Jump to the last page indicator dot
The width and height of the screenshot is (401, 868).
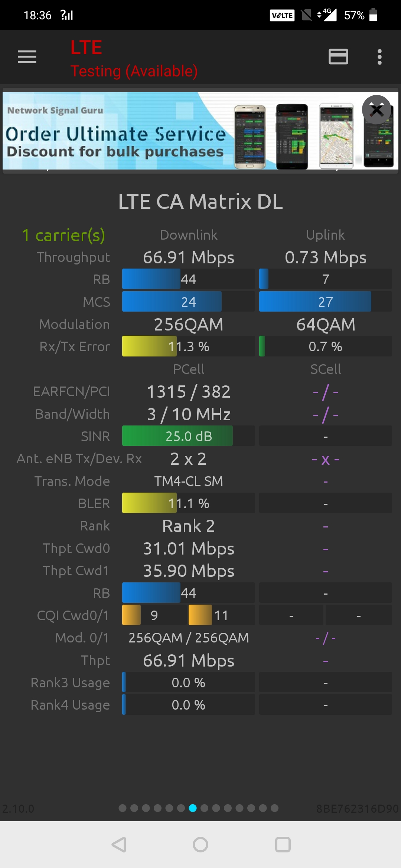(x=274, y=808)
